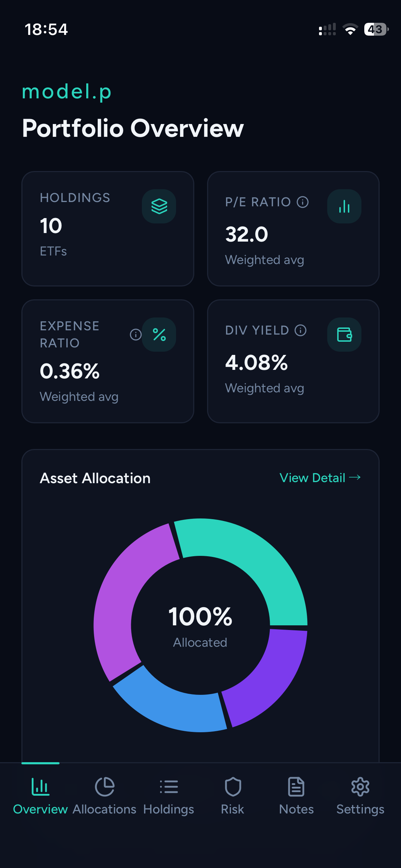Tap the P/E Ratio bar chart icon
The width and height of the screenshot is (401, 868).
pos(344,206)
